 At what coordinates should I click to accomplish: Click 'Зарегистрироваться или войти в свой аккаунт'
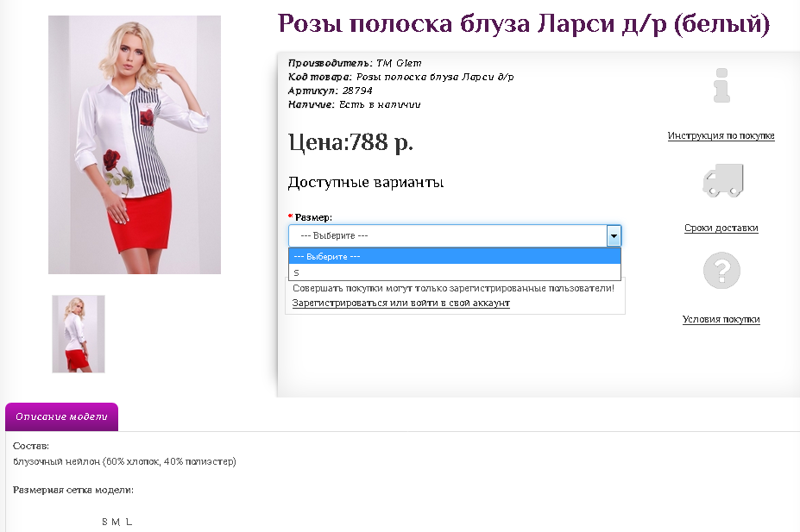(x=400, y=303)
